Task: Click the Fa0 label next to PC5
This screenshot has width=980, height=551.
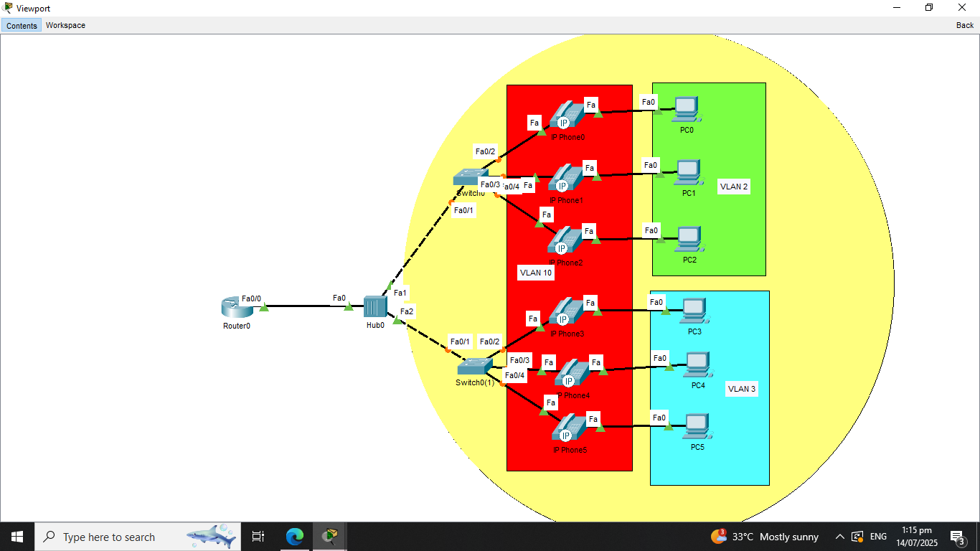Action: point(659,418)
